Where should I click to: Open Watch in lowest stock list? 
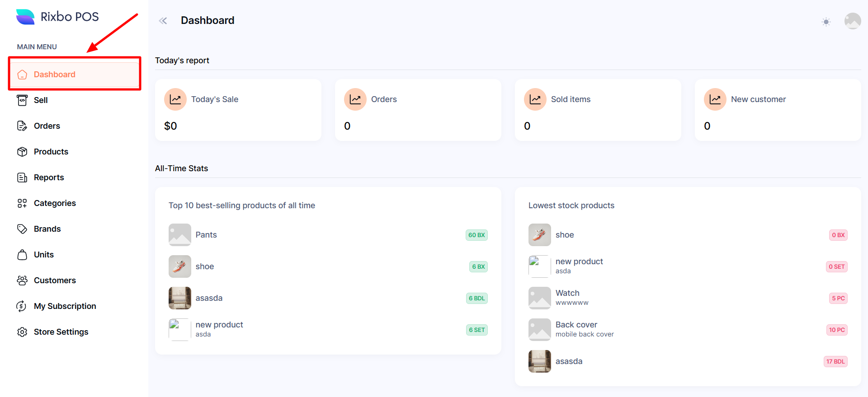point(567,294)
